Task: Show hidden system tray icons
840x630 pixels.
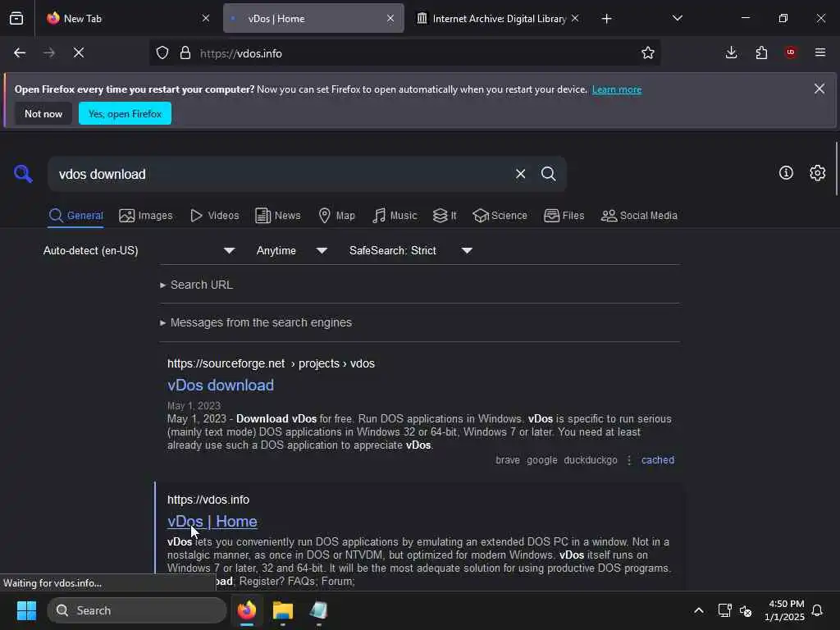Action: tap(699, 610)
